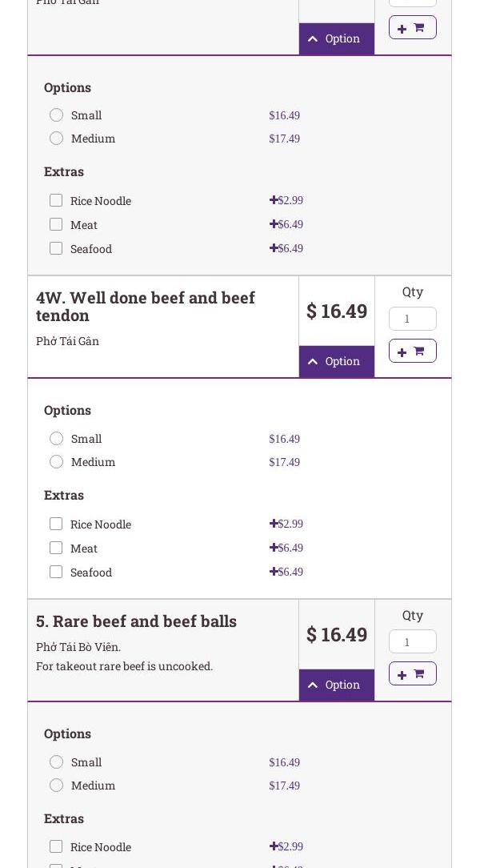Click the add-to-cart button at the top
This screenshot has width=484, height=868.
(412, 28)
